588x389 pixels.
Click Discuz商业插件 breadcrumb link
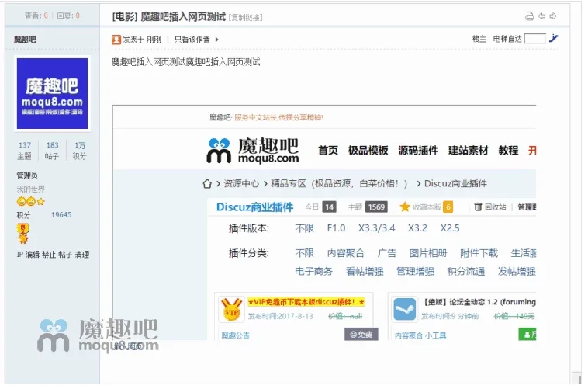click(x=455, y=183)
